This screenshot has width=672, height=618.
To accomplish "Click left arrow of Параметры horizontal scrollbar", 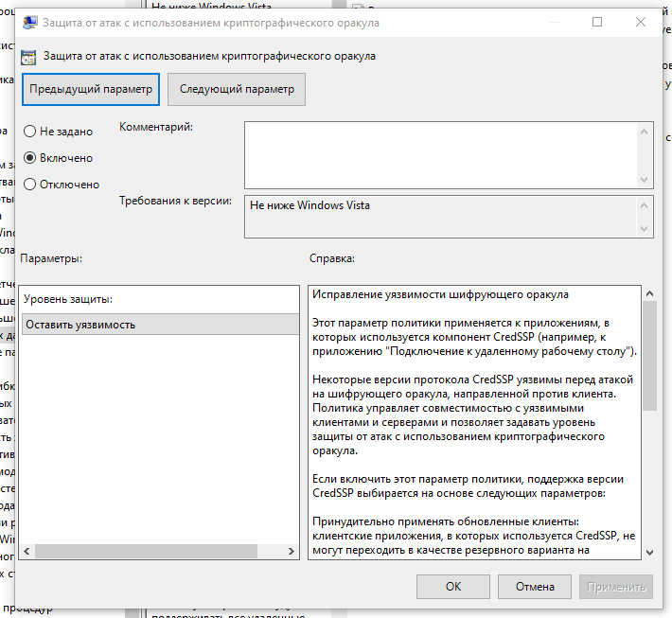I will [27, 552].
